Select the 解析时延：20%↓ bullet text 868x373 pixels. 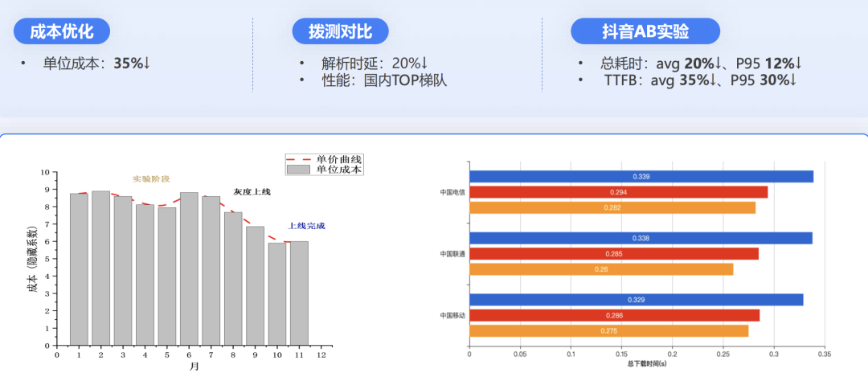[x=375, y=63]
